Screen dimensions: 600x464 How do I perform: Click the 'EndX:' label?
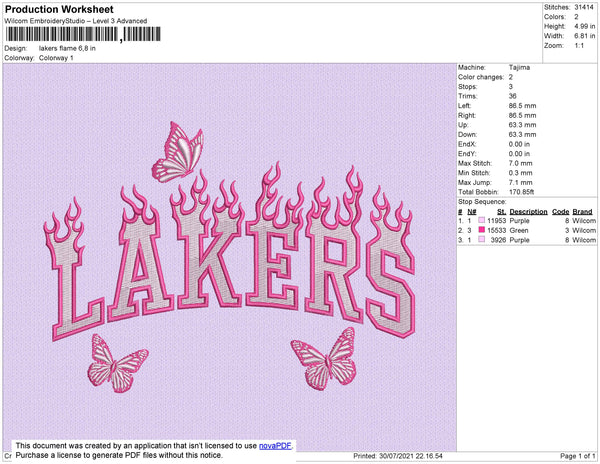[467, 144]
